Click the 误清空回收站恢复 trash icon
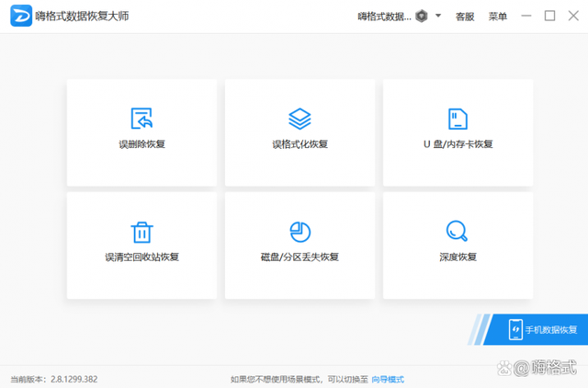 click(x=141, y=232)
